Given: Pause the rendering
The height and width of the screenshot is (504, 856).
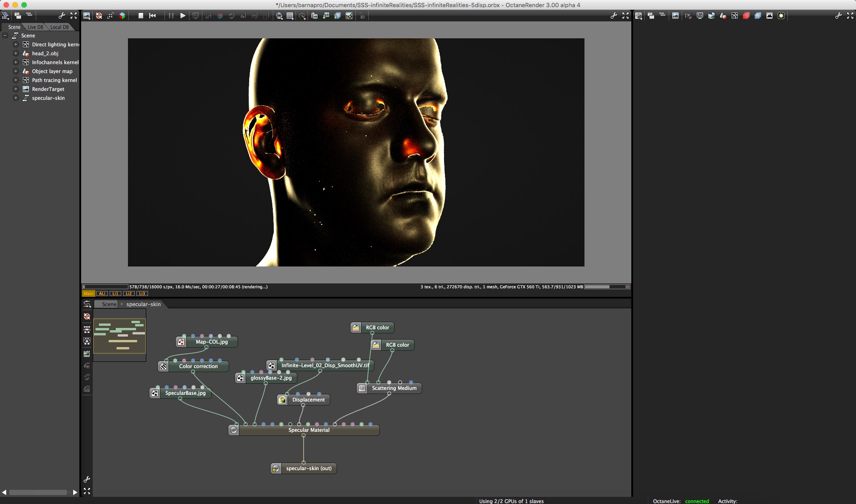Looking at the screenshot, I should (171, 16).
